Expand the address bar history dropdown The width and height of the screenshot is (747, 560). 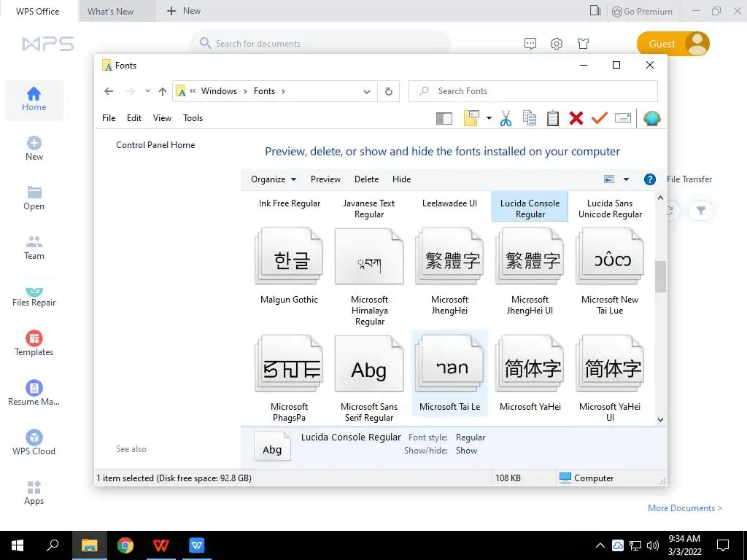[x=367, y=91]
